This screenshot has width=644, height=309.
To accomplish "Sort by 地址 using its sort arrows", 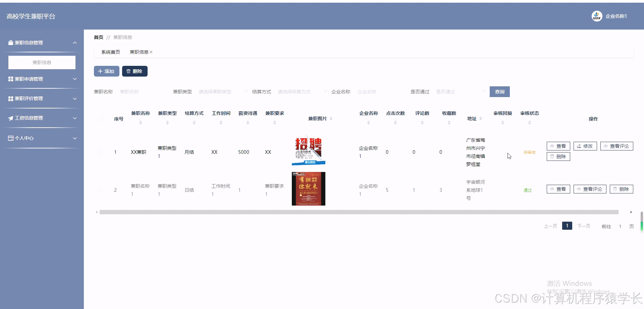I will click(481, 119).
